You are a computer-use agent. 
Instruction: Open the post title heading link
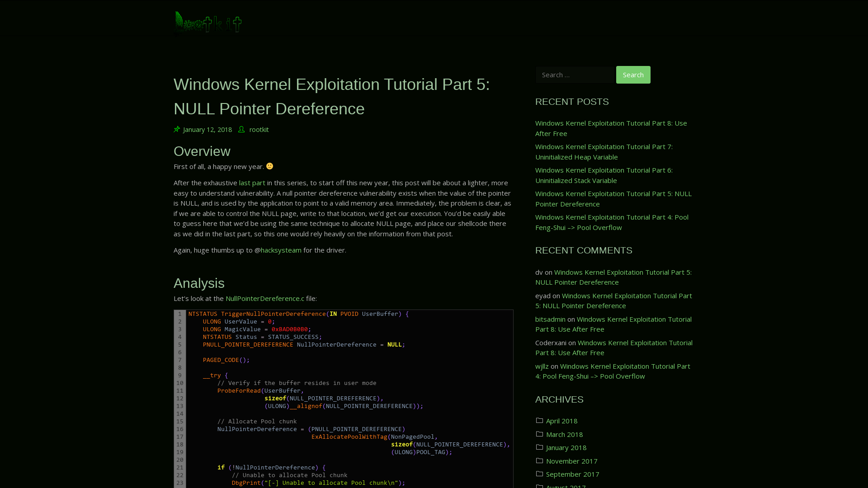point(332,97)
